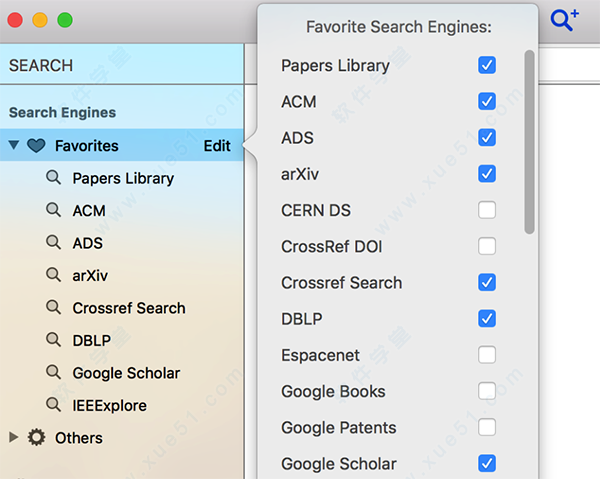
Task: Collapse the Favorites disclosure triangle
Action: click(14, 145)
